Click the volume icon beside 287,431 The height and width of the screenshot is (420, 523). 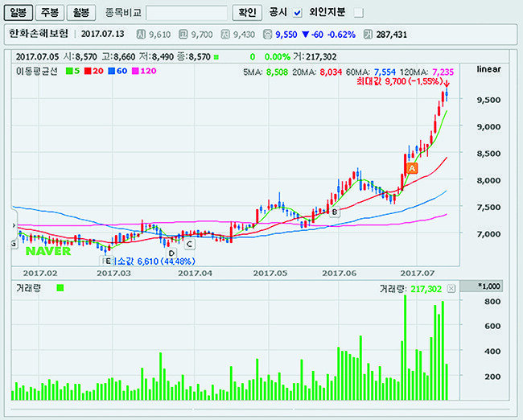368,34
